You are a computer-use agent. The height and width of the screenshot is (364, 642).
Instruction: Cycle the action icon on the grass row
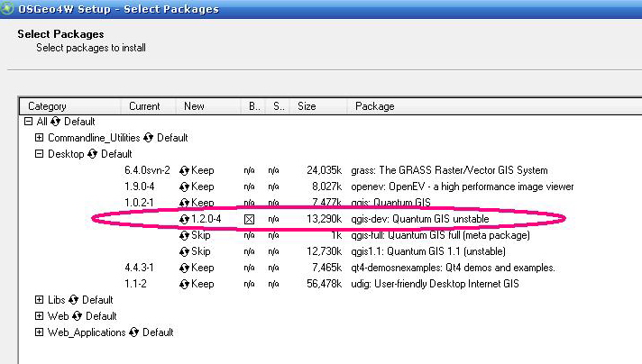tap(184, 170)
